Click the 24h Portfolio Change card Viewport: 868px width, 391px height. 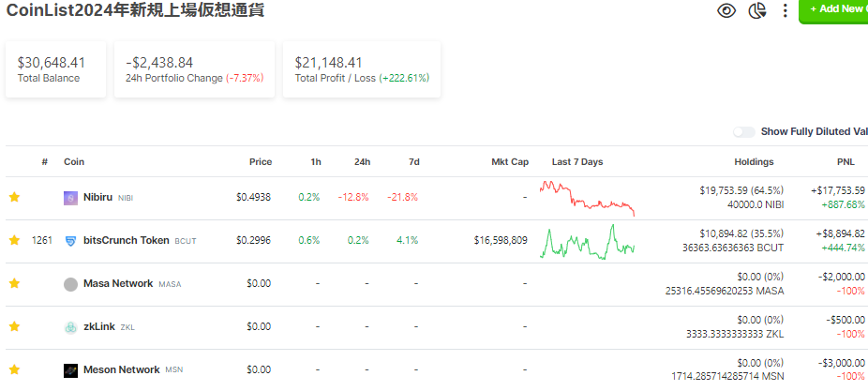[x=194, y=69]
